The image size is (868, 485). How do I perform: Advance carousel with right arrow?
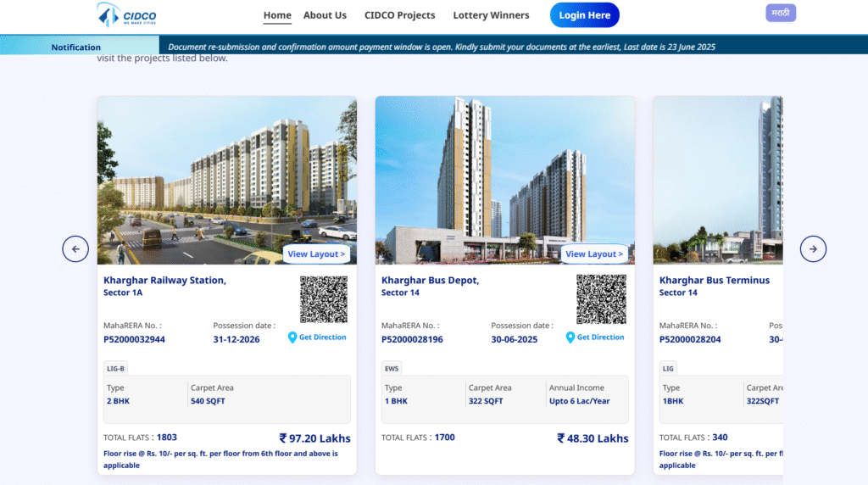point(813,249)
